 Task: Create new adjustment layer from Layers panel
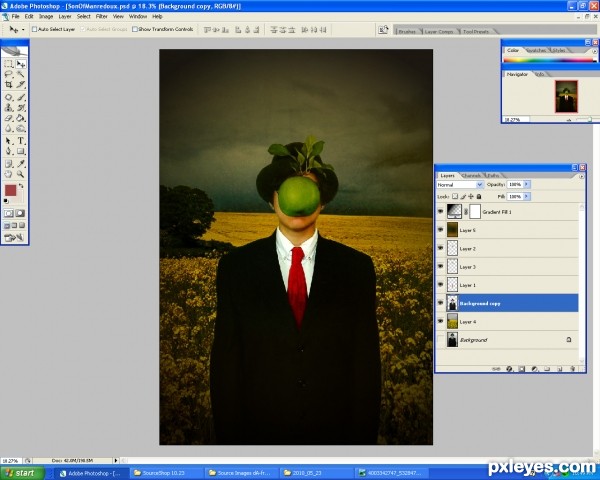point(535,369)
